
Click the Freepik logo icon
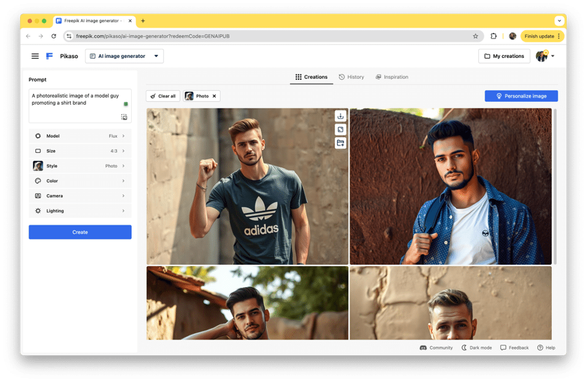[50, 56]
